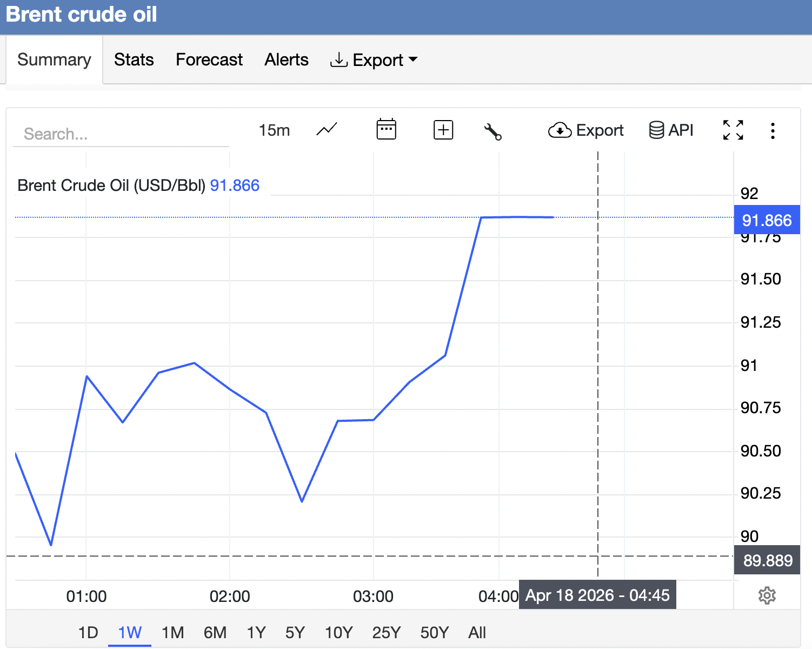This screenshot has width=812, height=649.
Task: Select the All time range
Action: [x=477, y=632]
